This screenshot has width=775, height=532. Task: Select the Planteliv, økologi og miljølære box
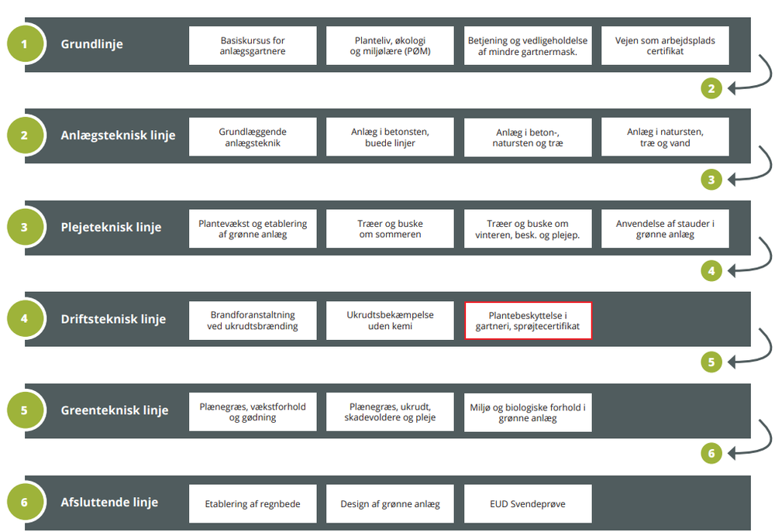tap(390, 46)
